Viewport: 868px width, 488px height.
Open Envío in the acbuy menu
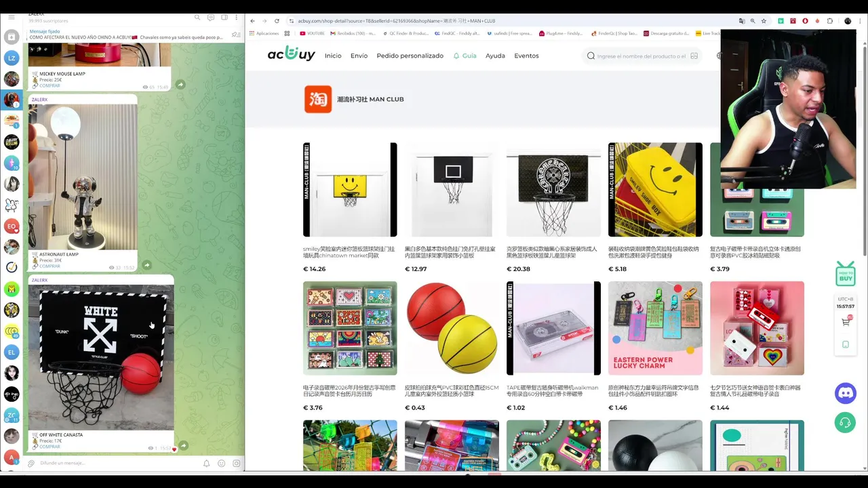pyautogui.click(x=359, y=56)
